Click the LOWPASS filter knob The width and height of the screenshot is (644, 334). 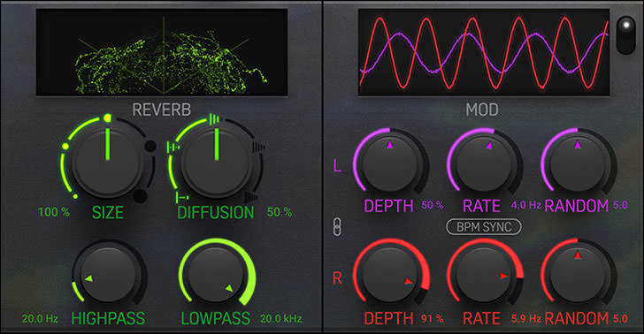coord(217,274)
